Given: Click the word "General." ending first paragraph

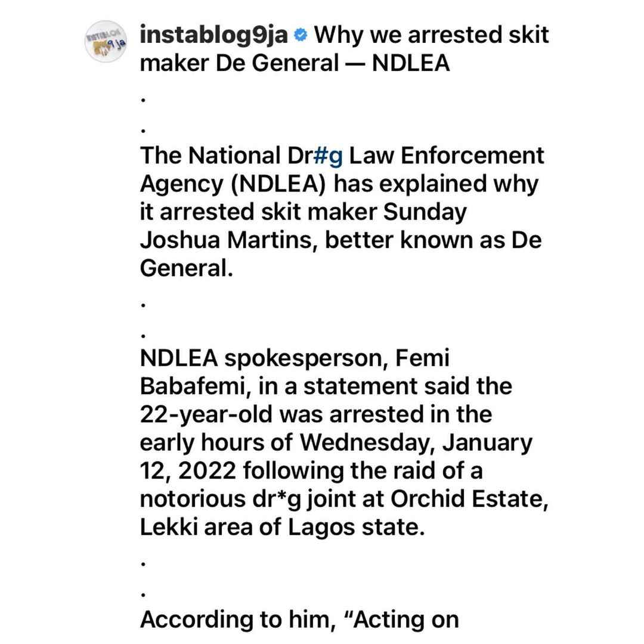Looking at the screenshot, I should click(x=187, y=268).
